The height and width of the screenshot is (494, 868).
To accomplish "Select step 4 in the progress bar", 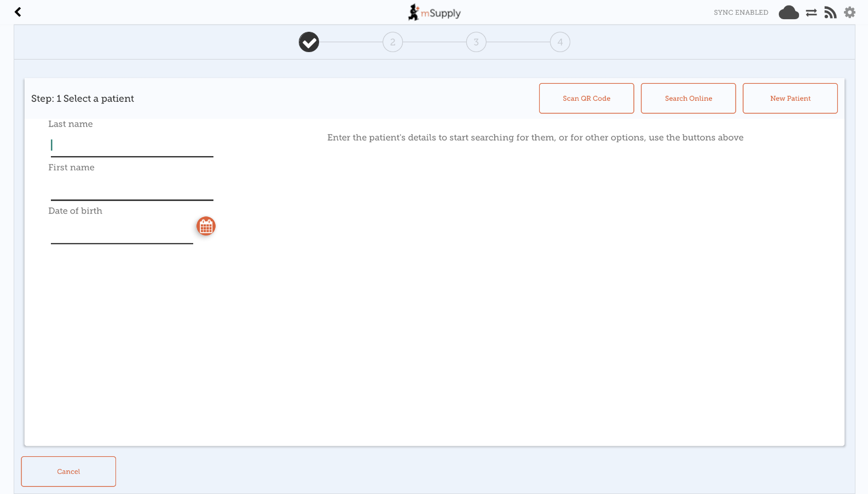I will [x=560, y=42].
